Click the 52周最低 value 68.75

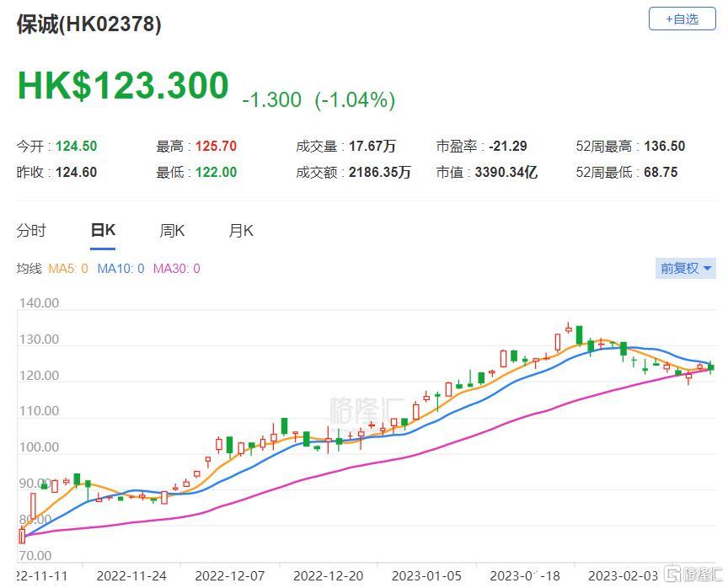point(661,172)
